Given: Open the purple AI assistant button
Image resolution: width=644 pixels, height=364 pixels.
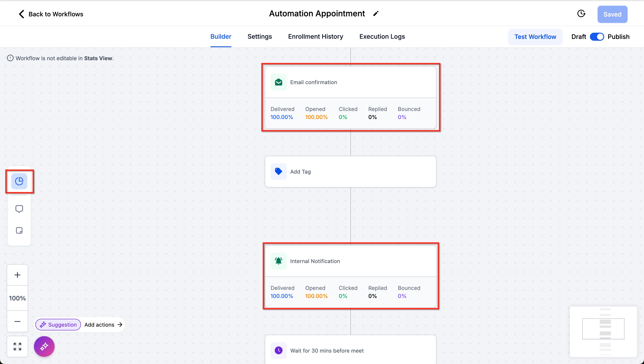Looking at the screenshot, I should [x=44, y=347].
